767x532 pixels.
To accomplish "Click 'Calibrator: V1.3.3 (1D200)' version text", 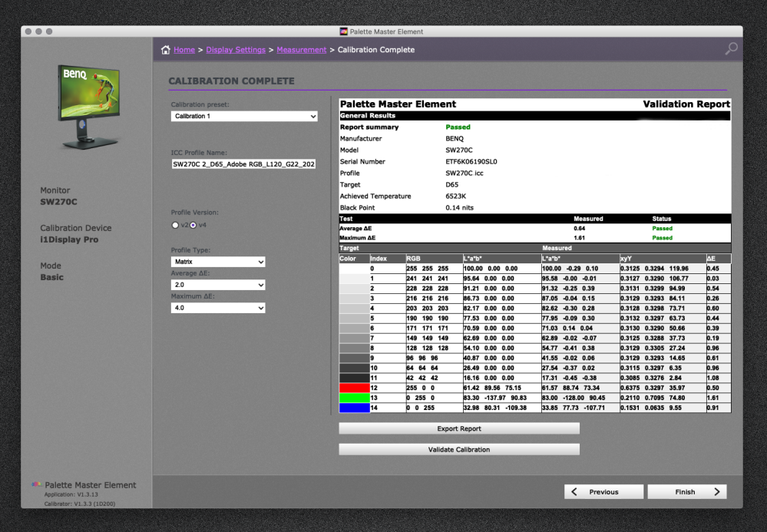I will (80, 504).
